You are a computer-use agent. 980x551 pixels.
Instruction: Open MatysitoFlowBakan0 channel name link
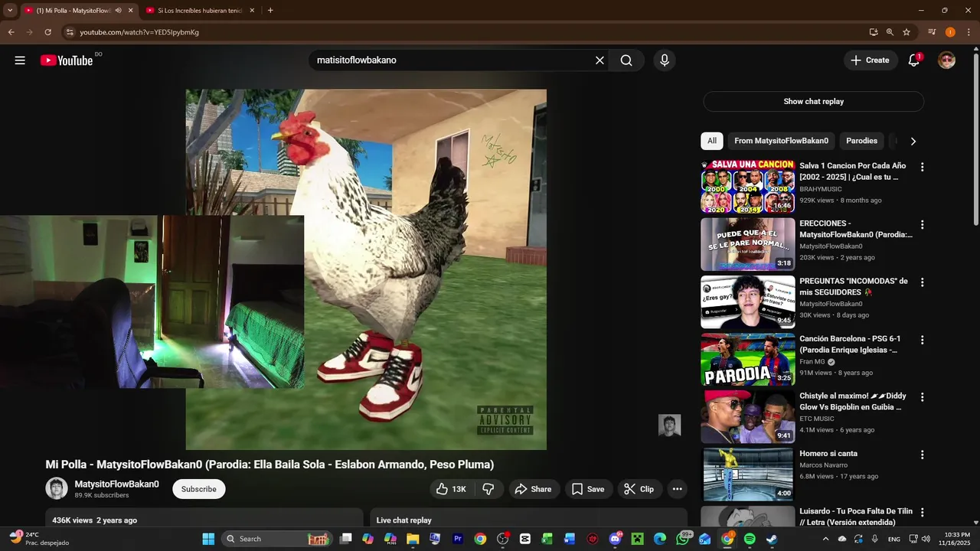[117, 484]
